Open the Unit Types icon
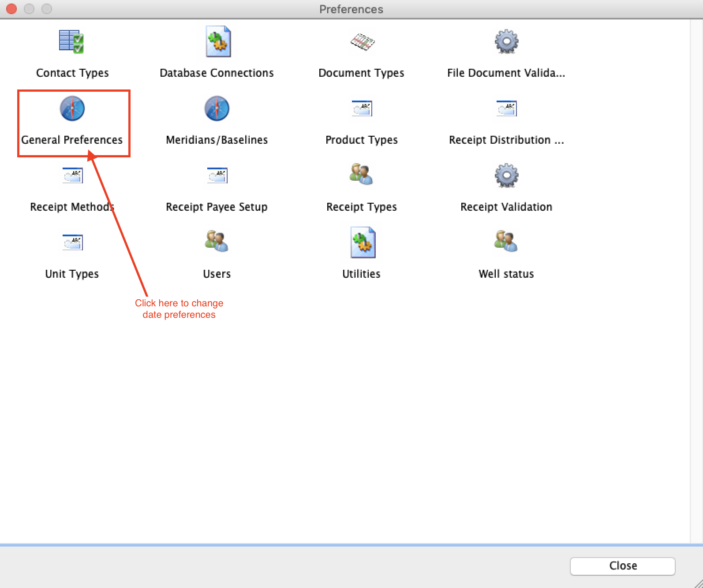Screen dimensions: 703x588 72,242
